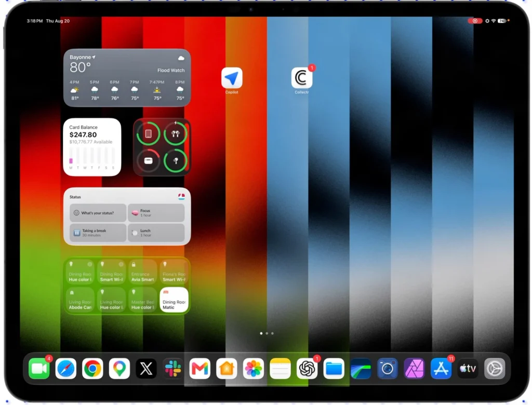Tap the red screen recording indicator

pyautogui.click(x=475, y=21)
